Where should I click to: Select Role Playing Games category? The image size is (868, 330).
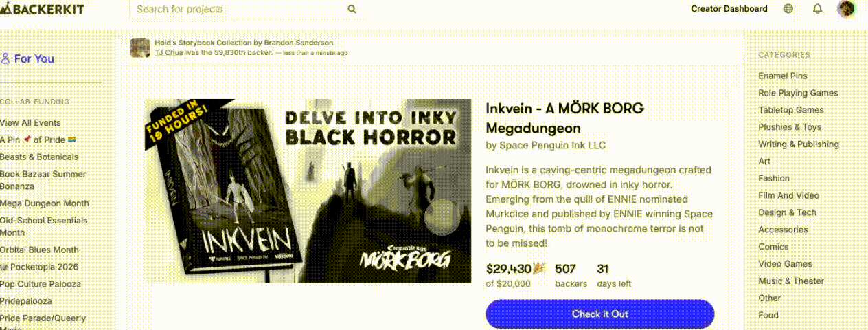click(x=798, y=93)
